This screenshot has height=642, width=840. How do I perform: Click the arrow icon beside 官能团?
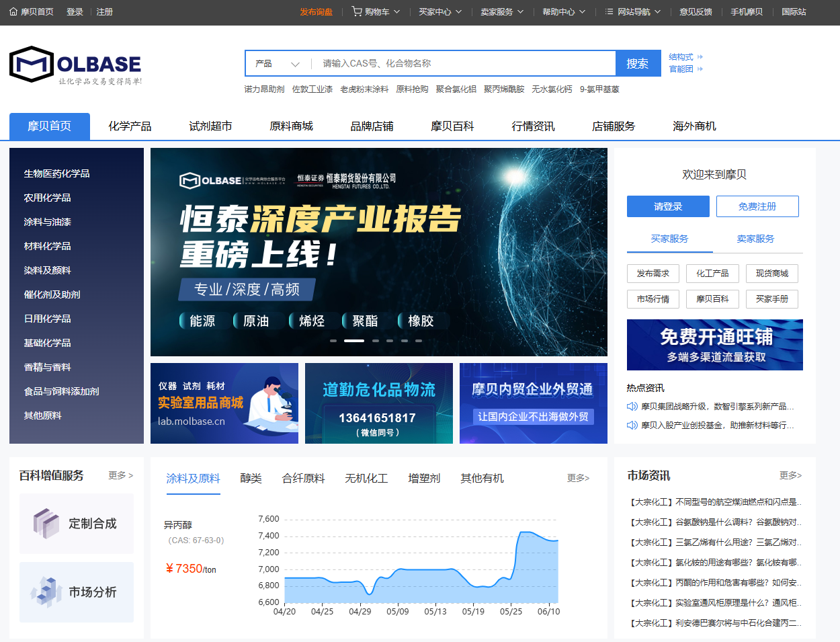pyautogui.click(x=700, y=69)
